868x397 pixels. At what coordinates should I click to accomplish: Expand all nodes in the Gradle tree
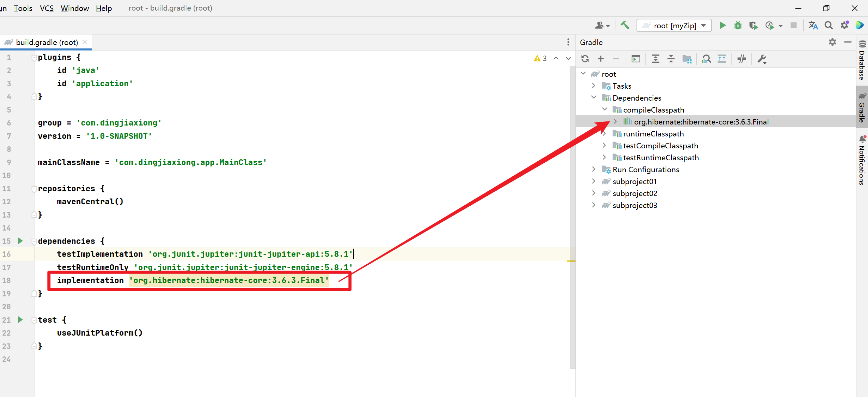tap(655, 59)
